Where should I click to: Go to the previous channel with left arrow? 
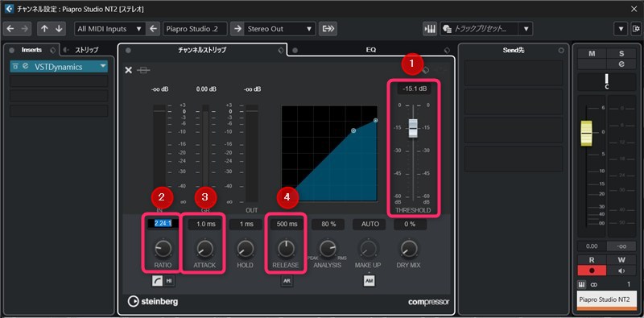[x=10, y=29]
